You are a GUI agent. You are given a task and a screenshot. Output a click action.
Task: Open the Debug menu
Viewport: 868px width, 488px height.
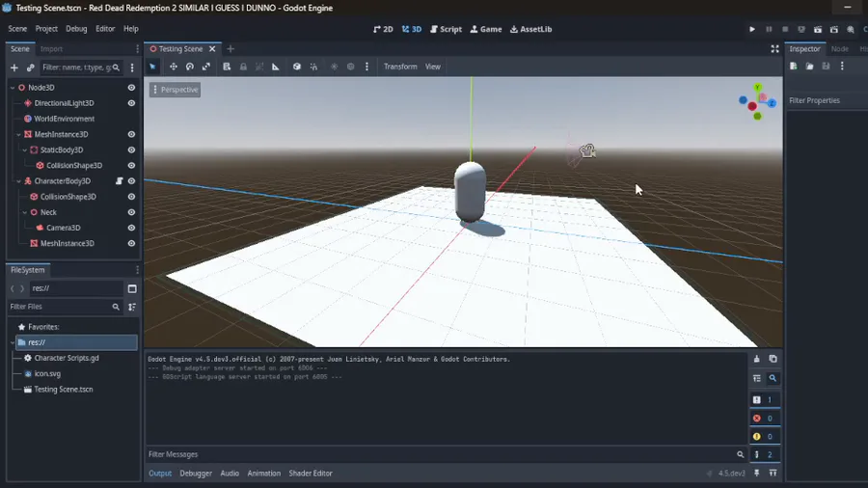[x=76, y=29]
